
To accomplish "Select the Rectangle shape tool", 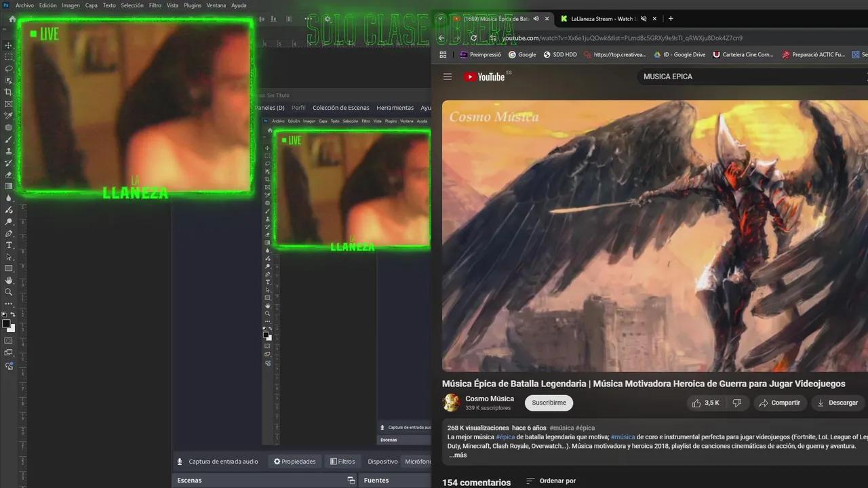I will click(9, 268).
